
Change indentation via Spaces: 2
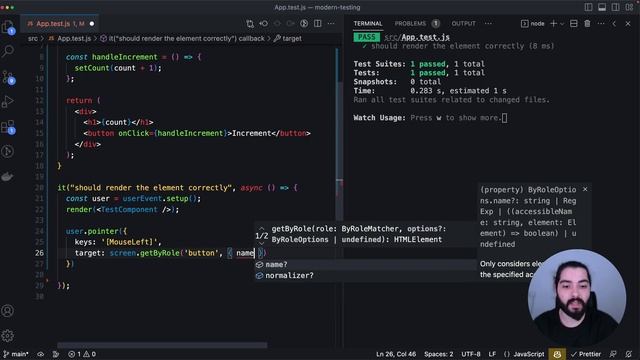pyautogui.click(x=438, y=354)
